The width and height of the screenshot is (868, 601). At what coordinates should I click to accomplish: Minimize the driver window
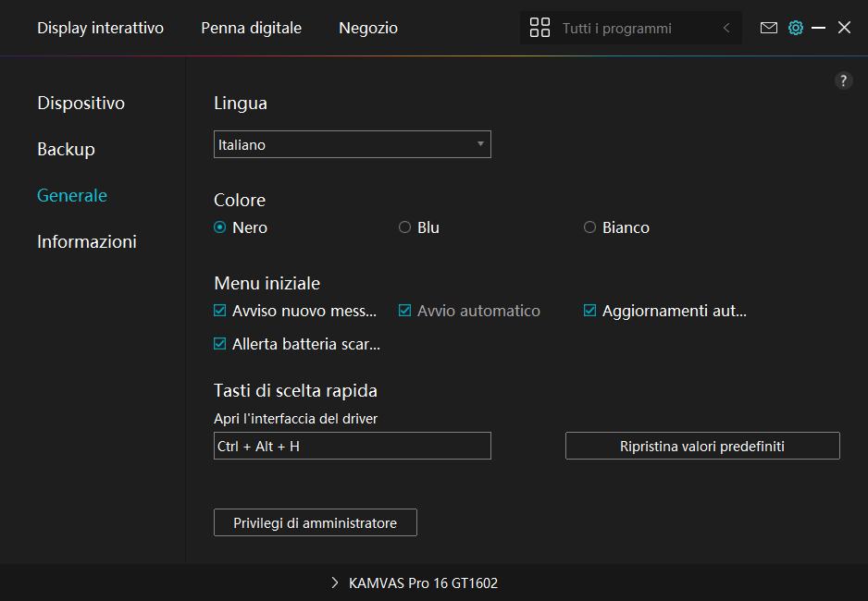click(818, 28)
